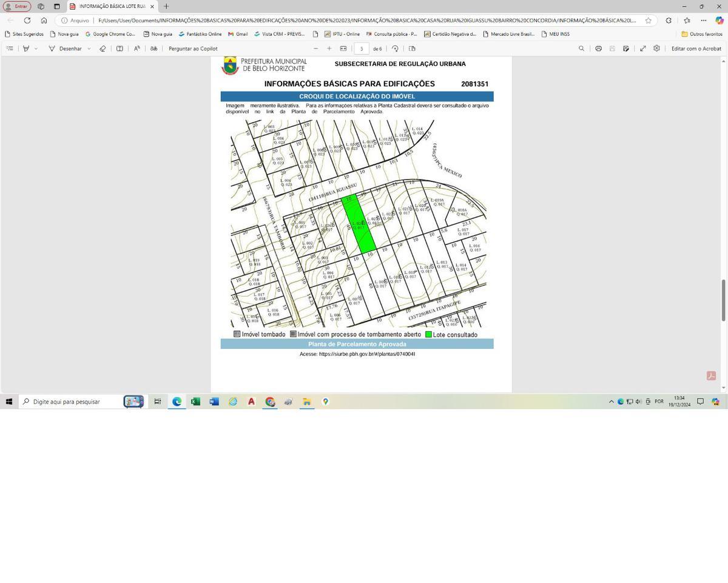728x583 pixels.
Task: Click the page number input field
Action: pos(362,49)
